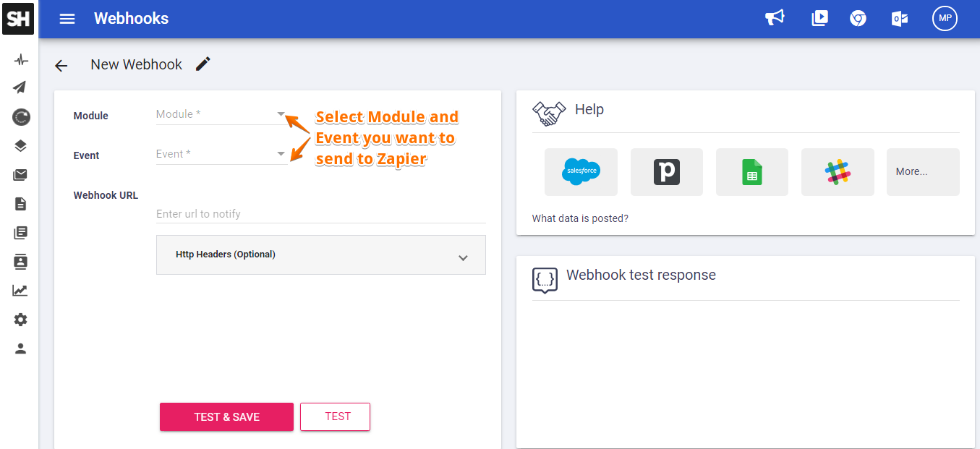Click the hamburger menu icon
The image size is (980, 449).
point(67,19)
